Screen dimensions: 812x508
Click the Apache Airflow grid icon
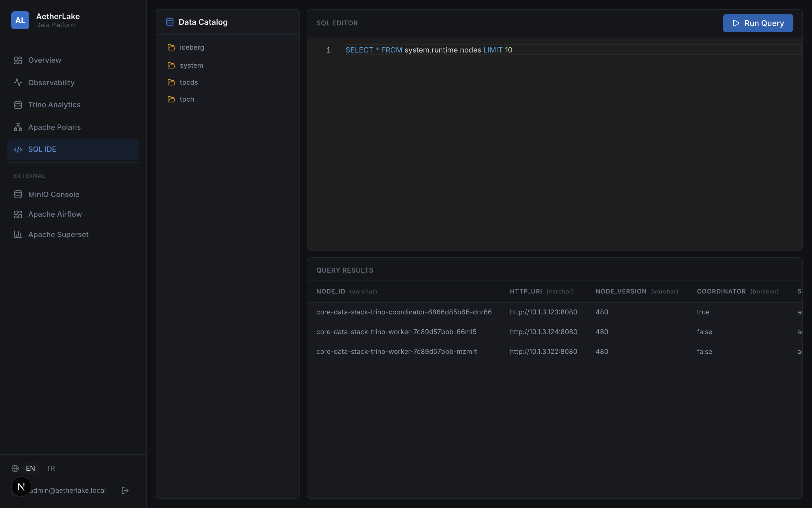18,214
